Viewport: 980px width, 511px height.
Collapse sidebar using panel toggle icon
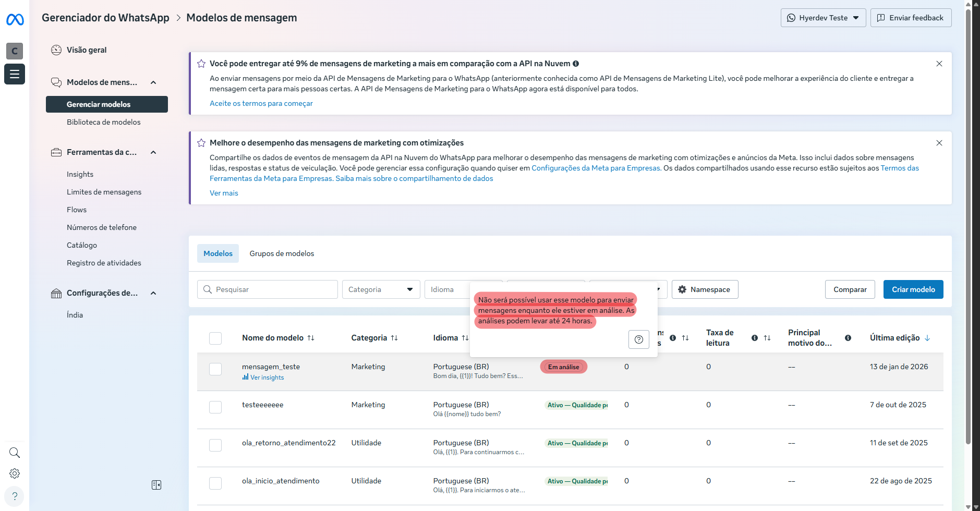coord(156,485)
